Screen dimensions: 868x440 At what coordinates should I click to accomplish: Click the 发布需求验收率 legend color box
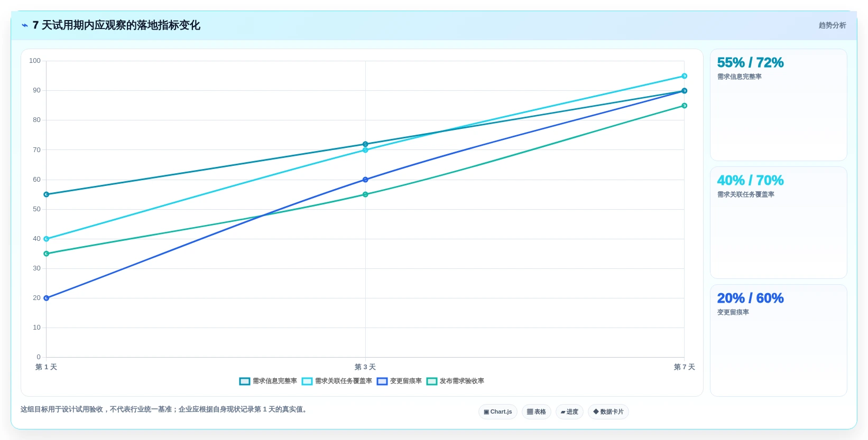click(432, 381)
